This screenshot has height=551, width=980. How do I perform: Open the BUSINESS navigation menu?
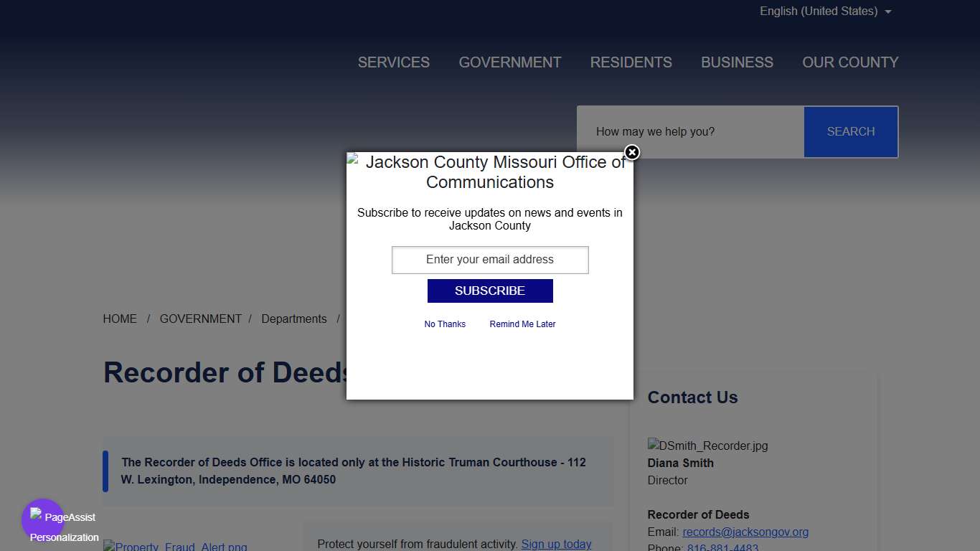click(x=737, y=62)
